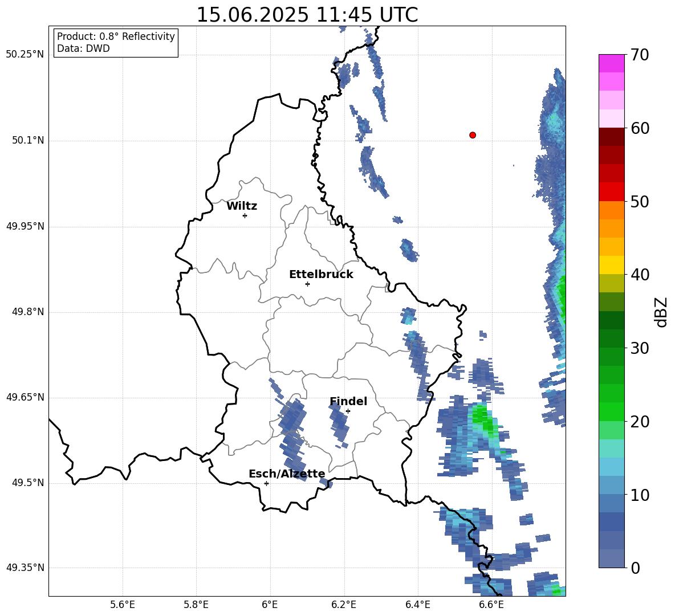Click the 6.4°E longitude label
The height and width of the screenshot is (616, 675).
tap(417, 605)
